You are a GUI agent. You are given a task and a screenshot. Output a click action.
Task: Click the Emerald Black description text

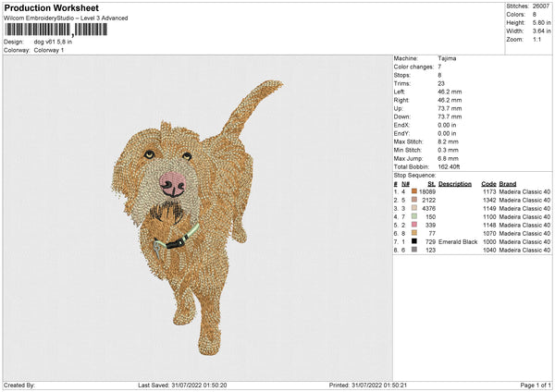(458, 241)
